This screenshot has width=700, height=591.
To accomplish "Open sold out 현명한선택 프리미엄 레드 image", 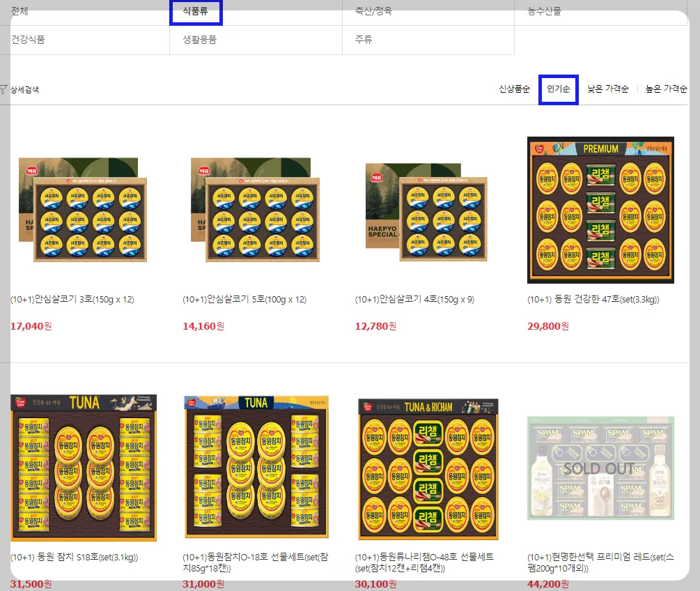I will point(600,468).
